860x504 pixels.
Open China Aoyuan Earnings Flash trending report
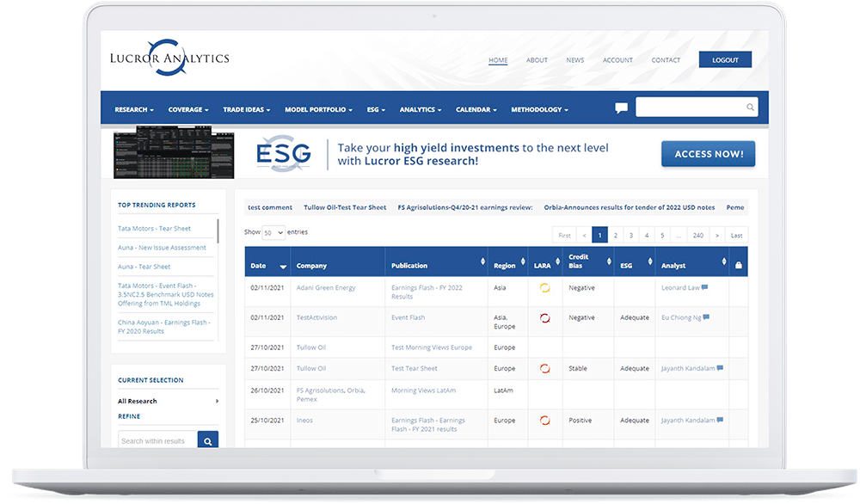pos(164,327)
